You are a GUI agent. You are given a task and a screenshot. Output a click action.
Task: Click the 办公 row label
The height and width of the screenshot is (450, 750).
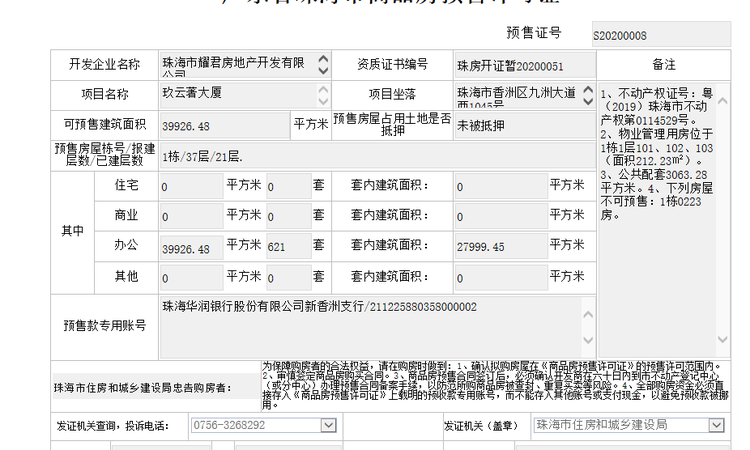click(x=126, y=245)
